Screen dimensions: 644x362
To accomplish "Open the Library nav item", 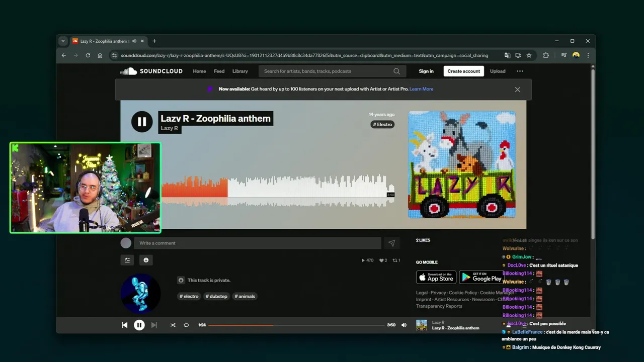I will pyautogui.click(x=240, y=71).
